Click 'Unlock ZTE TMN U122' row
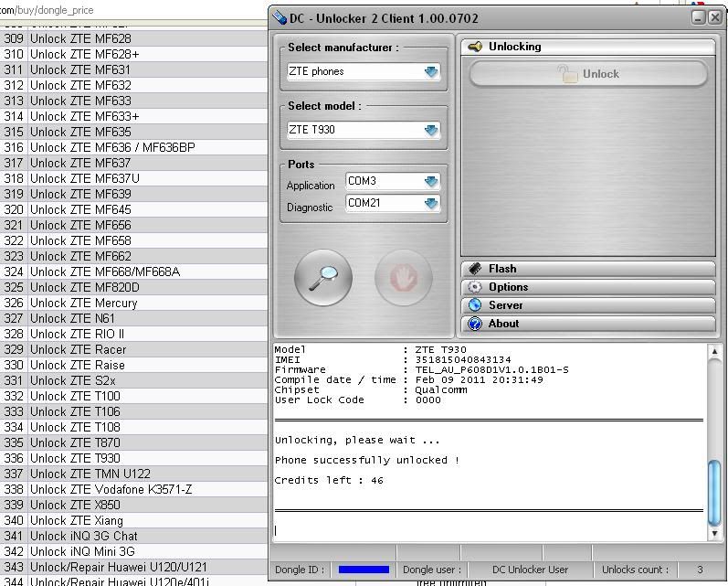Screen dimensions: 728x586 click(133, 474)
